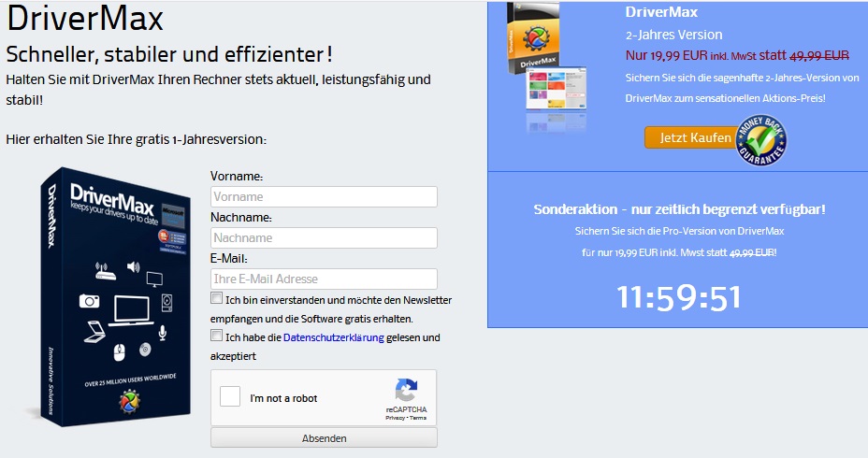Click the DriverMax screenshot thumbnail in banner

click(x=556, y=89)
